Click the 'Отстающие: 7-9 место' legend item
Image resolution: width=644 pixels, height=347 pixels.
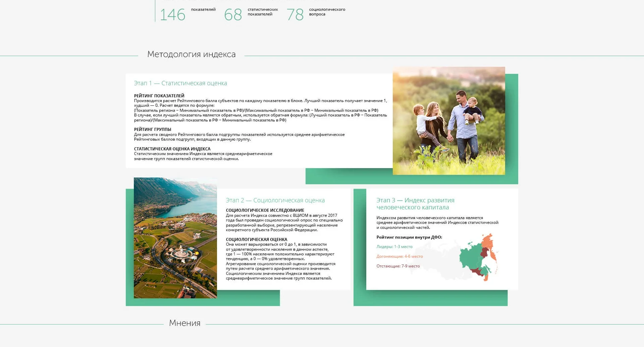(398, 266)
